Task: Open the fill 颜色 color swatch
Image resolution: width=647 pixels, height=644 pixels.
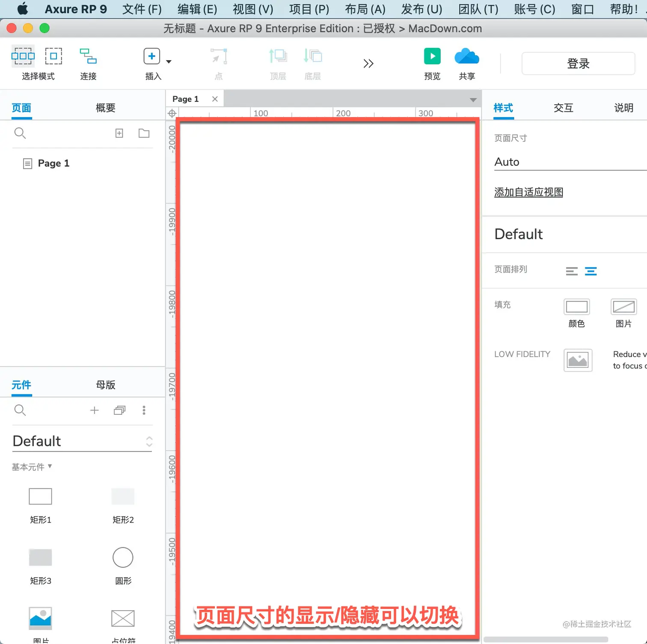Action: coord(577,307)
